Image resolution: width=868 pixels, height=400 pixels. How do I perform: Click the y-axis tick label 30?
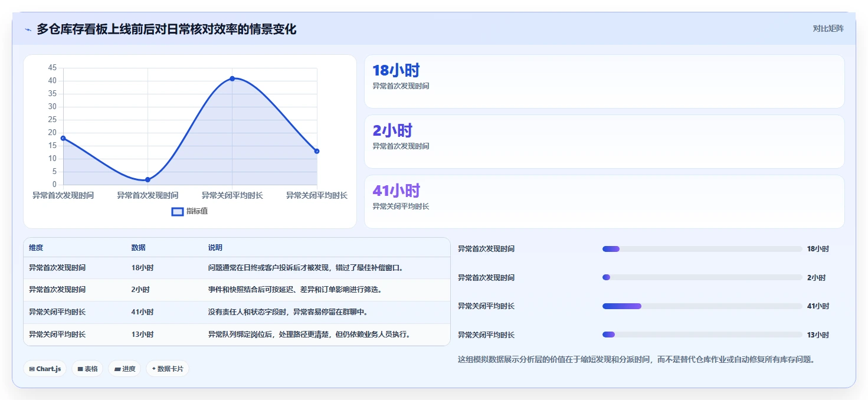53,107
